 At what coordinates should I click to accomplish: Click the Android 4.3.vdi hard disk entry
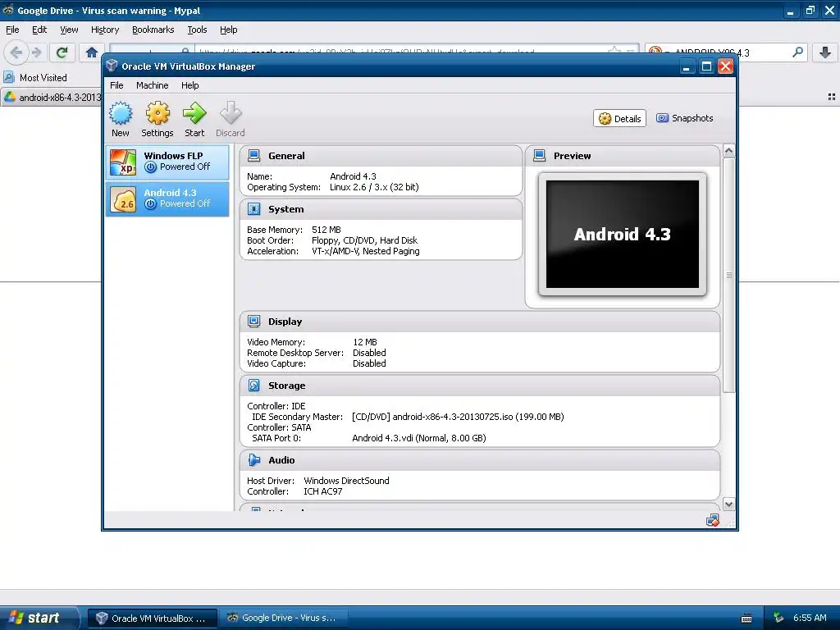(x=419, y=438)
